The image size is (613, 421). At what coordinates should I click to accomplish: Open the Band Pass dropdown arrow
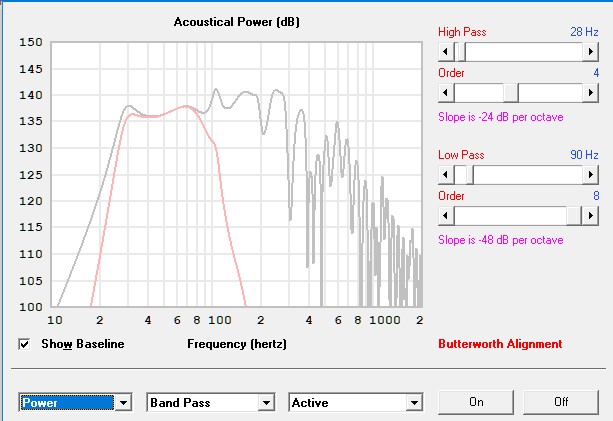point(266,403)
